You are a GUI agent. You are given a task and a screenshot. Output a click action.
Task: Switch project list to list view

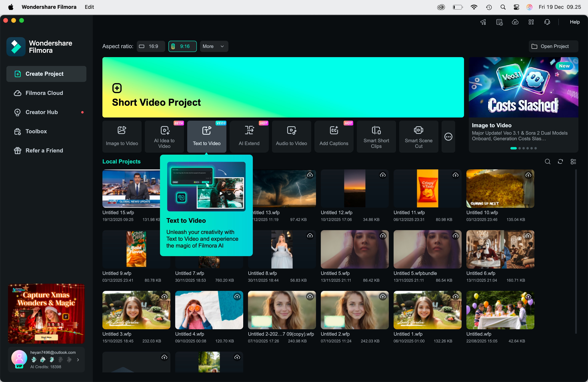(573, 162)
